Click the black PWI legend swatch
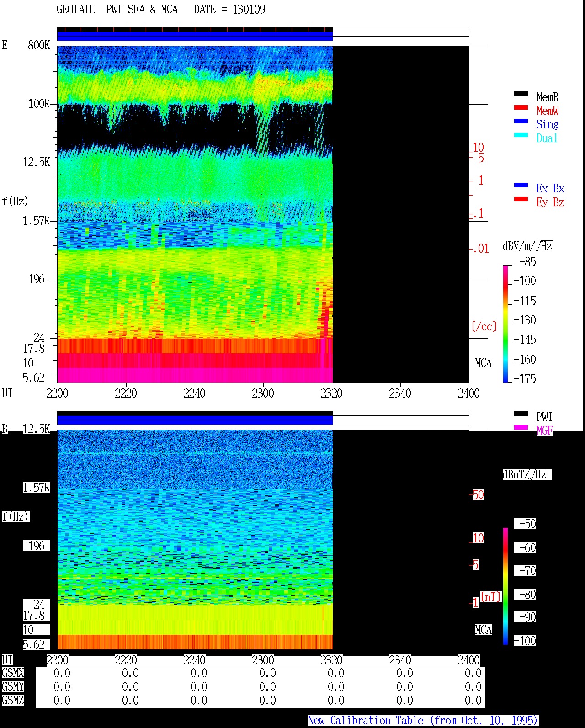This screenshot has height=728, width=585. tap(521, 414)
